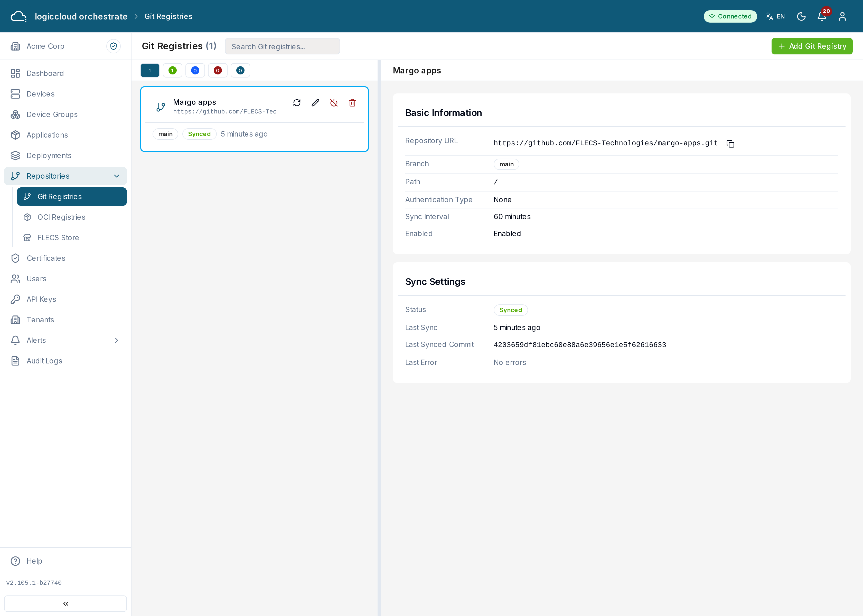Click Git Registries breadcrumb link
This screenshot has height=616, width=863.
pyautogui.click(x=168, y=16)
